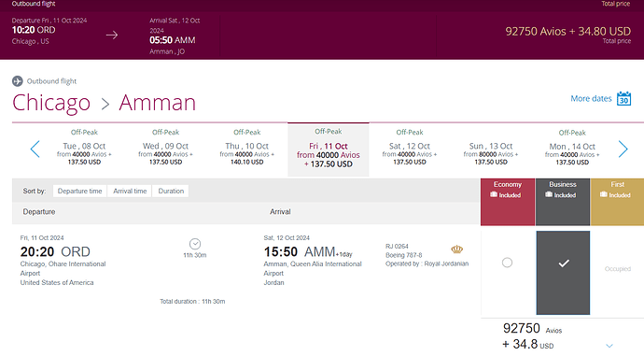Open the More dates link
This screenshot has height=356, width=644.
[591, 99]
